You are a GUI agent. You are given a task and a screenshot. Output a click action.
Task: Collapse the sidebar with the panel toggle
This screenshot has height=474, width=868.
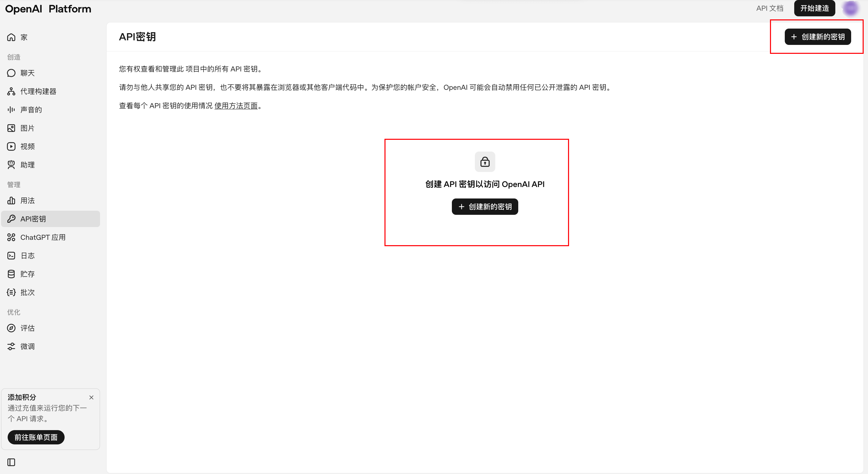tap(11, 462)
